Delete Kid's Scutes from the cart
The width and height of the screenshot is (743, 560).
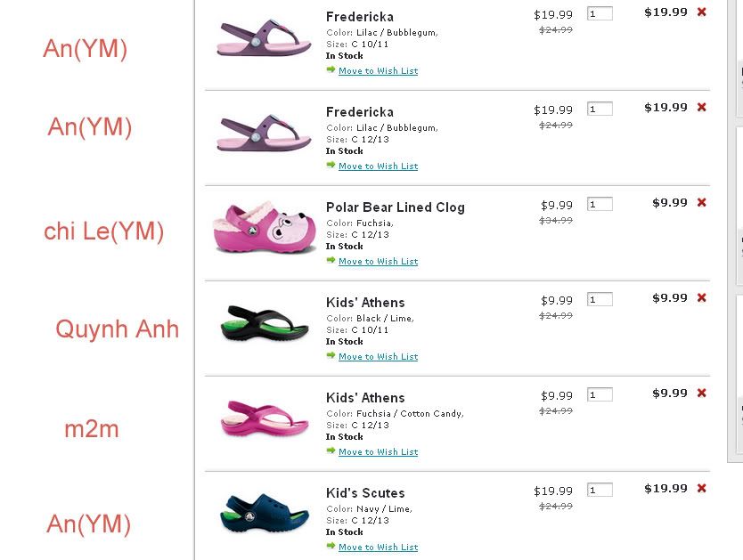[702, 489]
